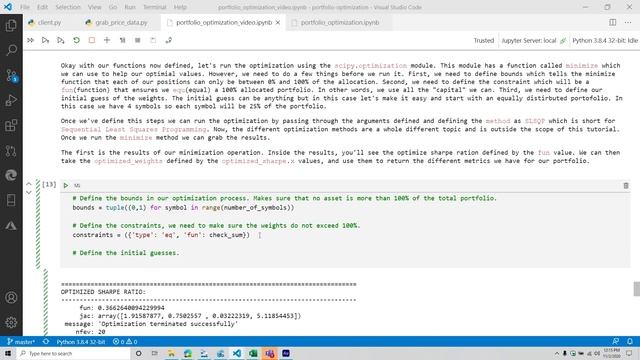Open the Help menu
The height and width of the screenshot is (360, 640).
pyautogui.click(x=180, y=7)
